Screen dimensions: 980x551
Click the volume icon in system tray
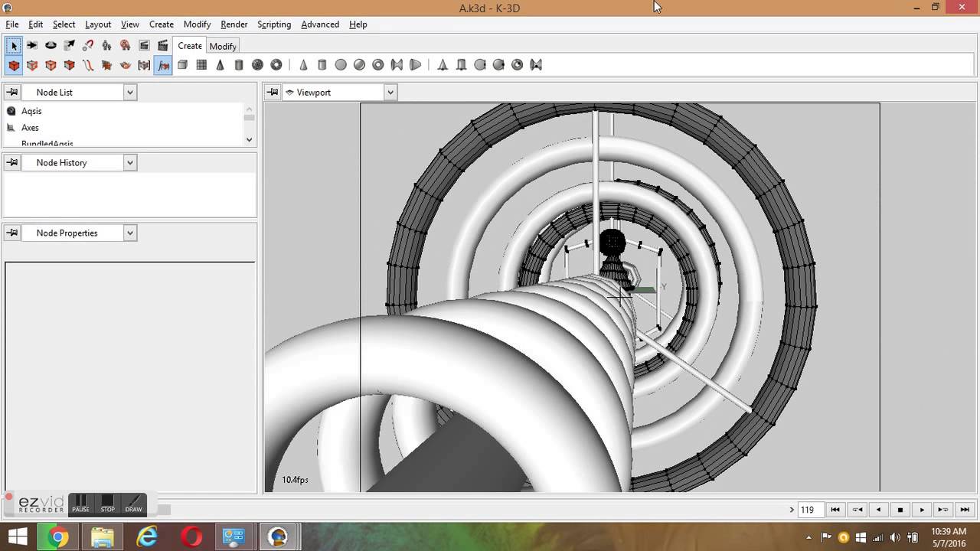[895, 537]
